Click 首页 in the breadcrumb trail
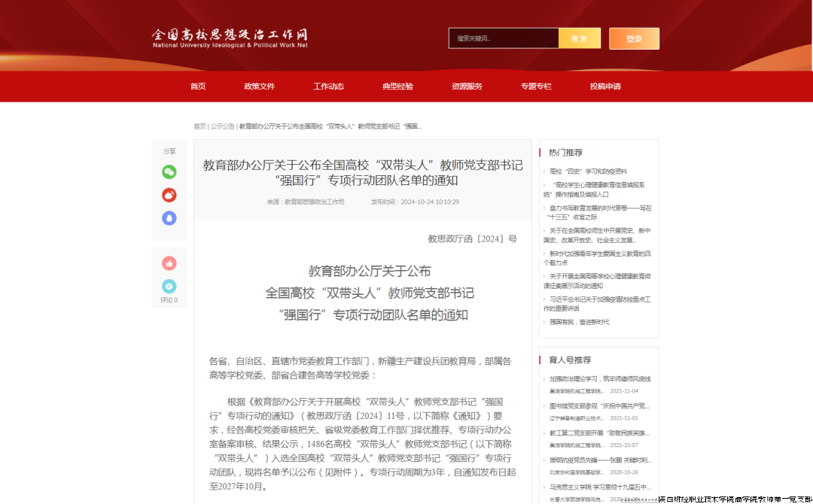The width and height of the screenshot is (813, 504). 199,126
